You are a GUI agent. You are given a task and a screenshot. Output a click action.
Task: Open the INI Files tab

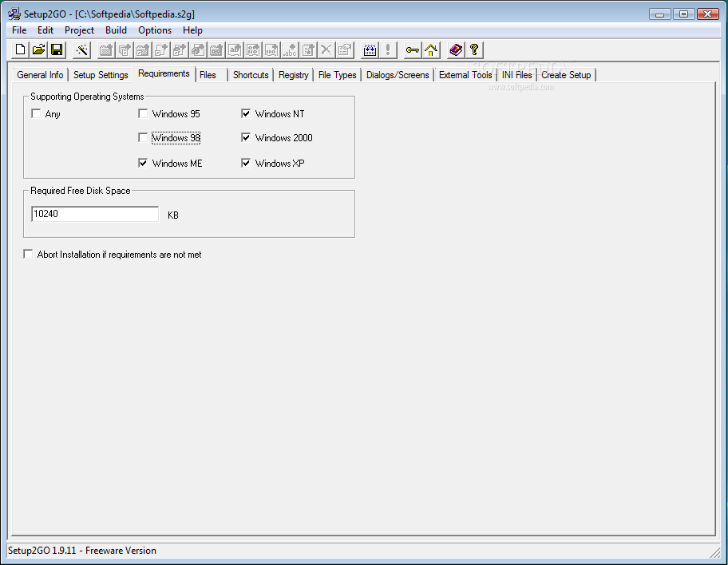(x=516, y=75)
